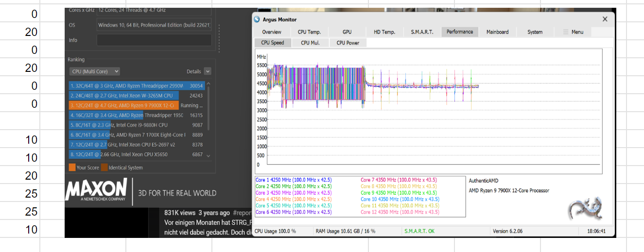The height and width of the screenshot is (252, 644).
Task: Open the CPU (Multi Core) ranking dropdown
Action: point(95,71)
